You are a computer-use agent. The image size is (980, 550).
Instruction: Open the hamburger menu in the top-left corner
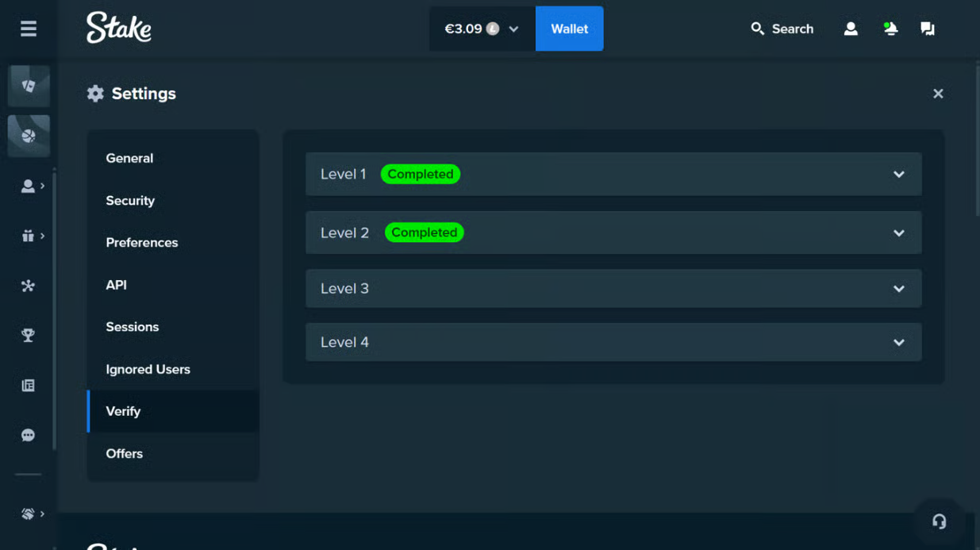29,29
